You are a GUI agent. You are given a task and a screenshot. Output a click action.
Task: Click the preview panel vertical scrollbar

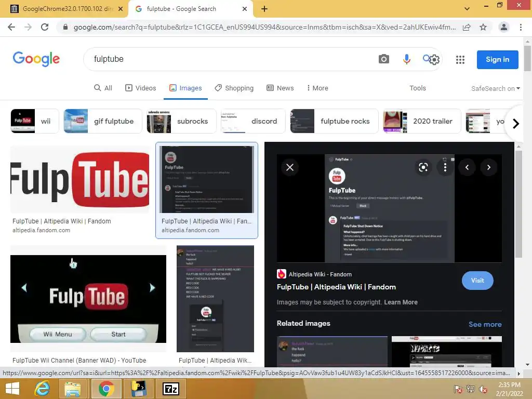(518, 204)
